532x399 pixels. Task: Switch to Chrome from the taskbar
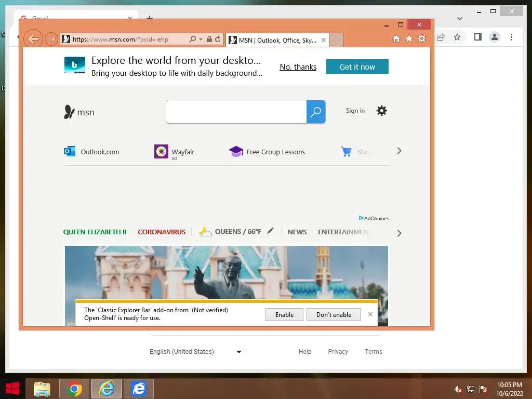pyautogui.click(x=74, y=389)
